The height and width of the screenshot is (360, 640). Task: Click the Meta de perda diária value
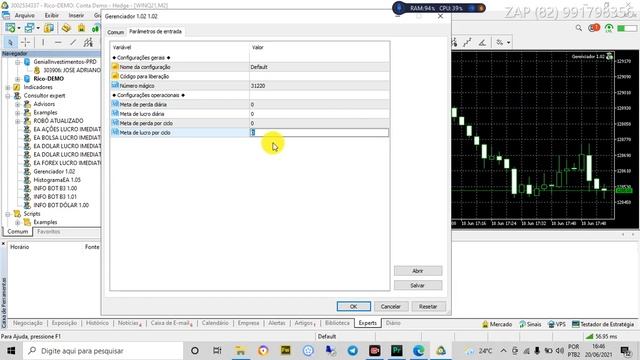252,104
